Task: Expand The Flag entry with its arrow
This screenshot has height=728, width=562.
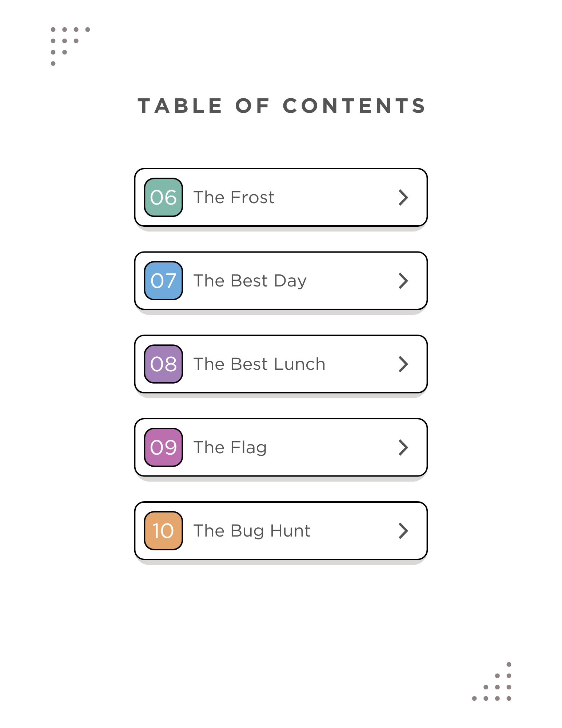Action: [x=403, y=447]
